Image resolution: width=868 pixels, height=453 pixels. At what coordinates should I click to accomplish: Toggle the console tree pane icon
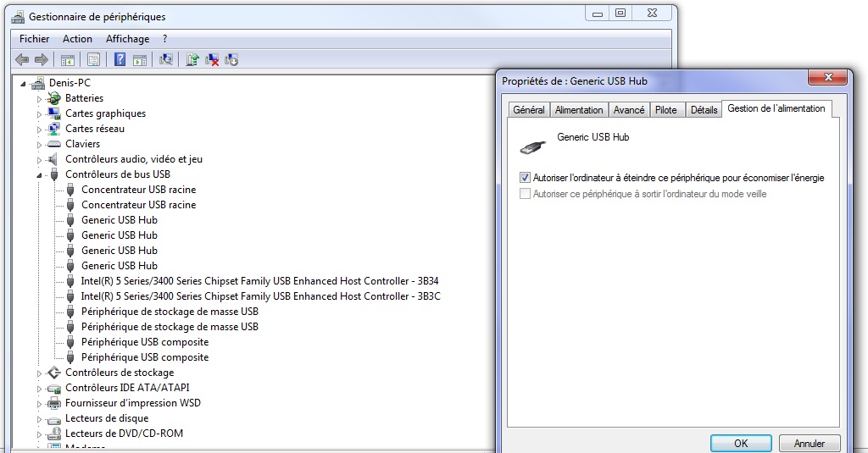tap(68, 60)
